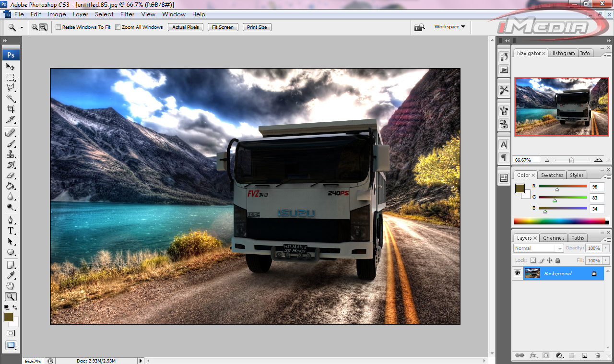This screenshot has width=614, height=364.
Task: Open the Paragraph panel icon
Action: click(x=504, y=157)
